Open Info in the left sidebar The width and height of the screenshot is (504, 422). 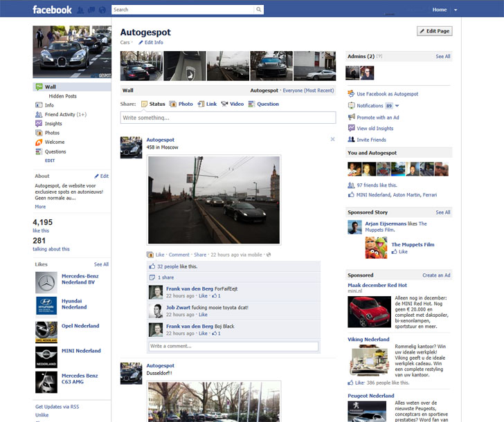tap(49, 105)
